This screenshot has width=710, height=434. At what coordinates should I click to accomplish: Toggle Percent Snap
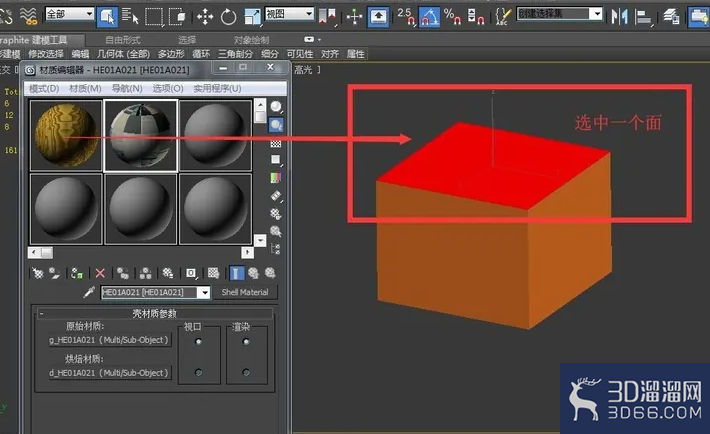(x=452, y=16)
